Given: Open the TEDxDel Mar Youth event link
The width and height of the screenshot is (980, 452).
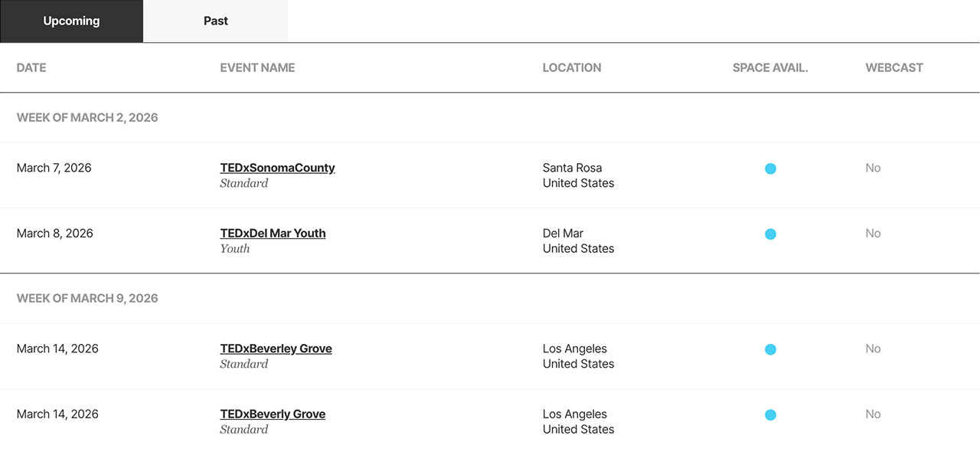Looking at the screenshot, I should pos(273,233).
